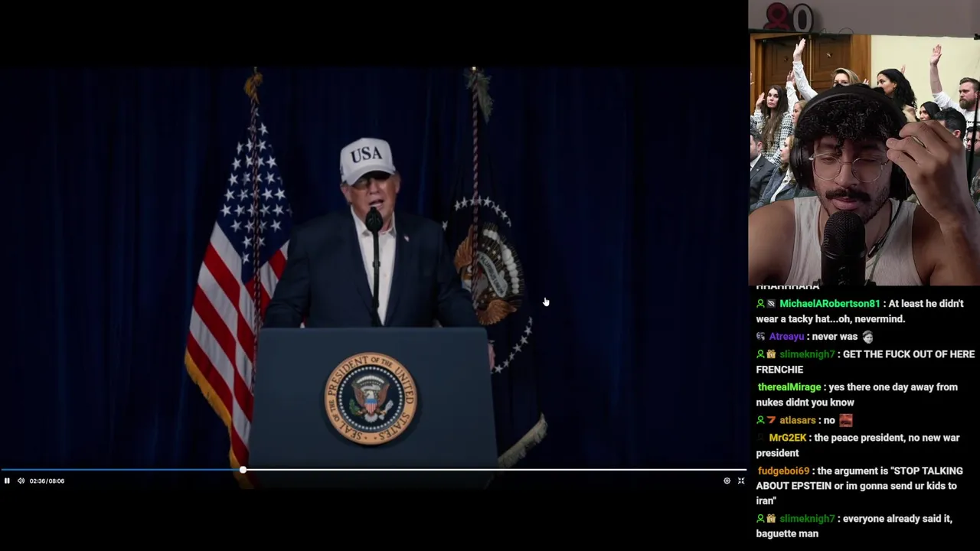Open first slimeknigh7 message about FRENCHIE
The height and width of the screenshot is (551, 980).
pyautogui.click(x=865, y=362)
